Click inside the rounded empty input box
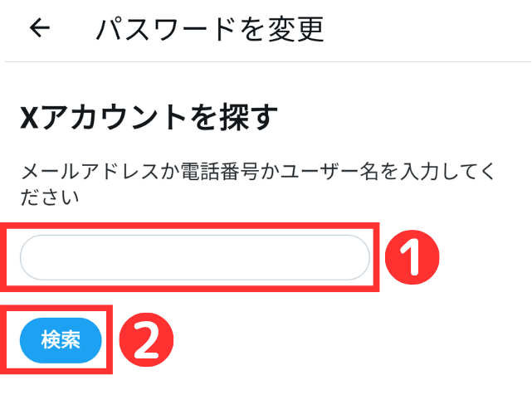This screenshot has width=532, height=419. (x=195, y=257)
